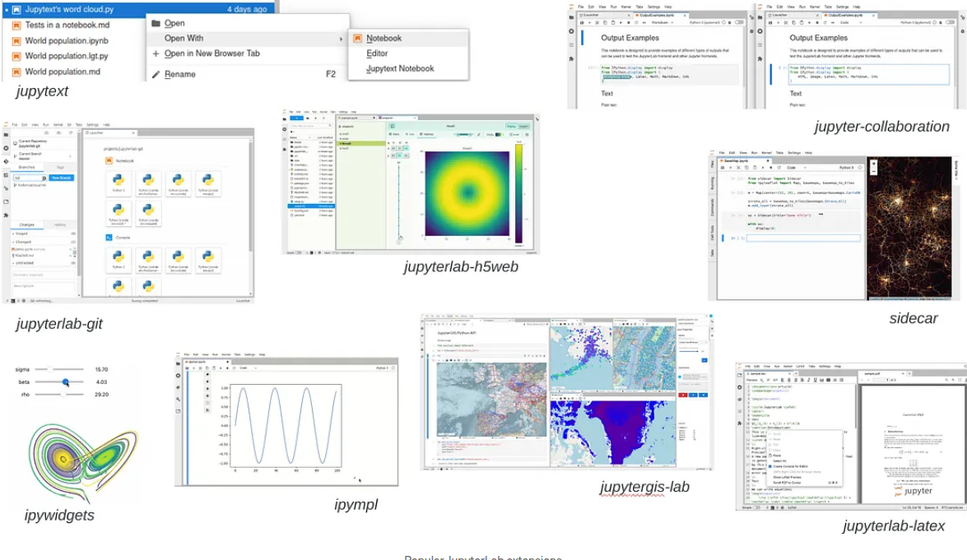Select Notebook in the Open With submenu
Screen dimensions: 967x560
tap(384, 38)
